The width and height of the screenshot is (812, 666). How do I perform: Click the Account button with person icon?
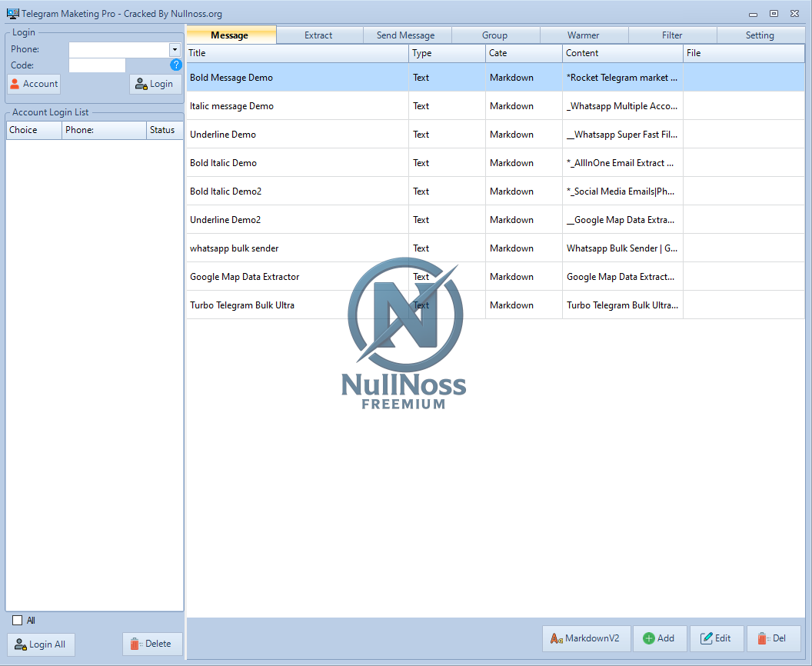[x=34, y=84]
